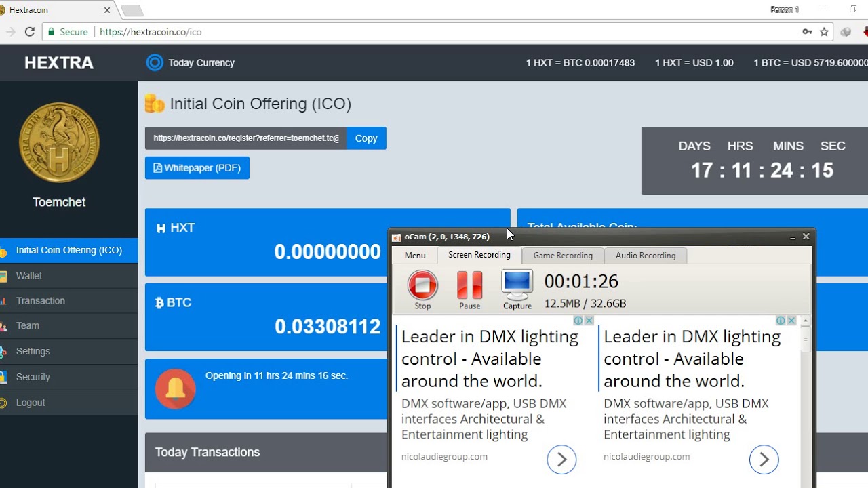Close the left ad with X

pos(589,321)
